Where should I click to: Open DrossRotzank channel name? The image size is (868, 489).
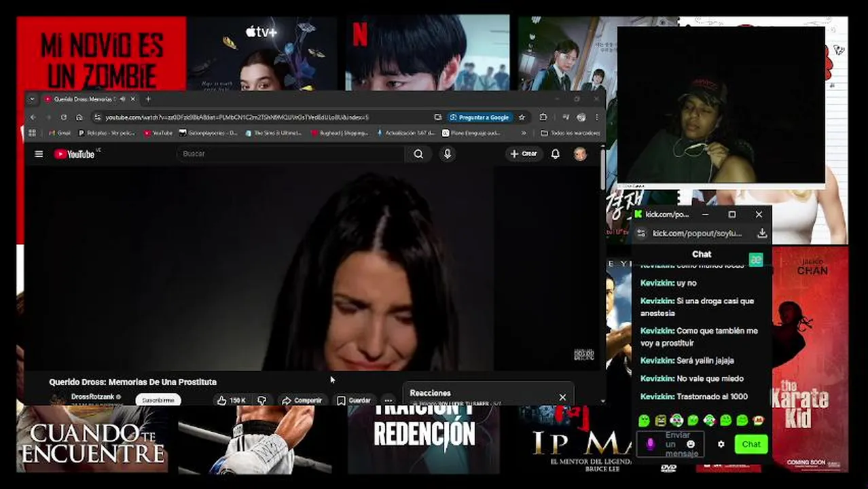(x=92, y=397)
